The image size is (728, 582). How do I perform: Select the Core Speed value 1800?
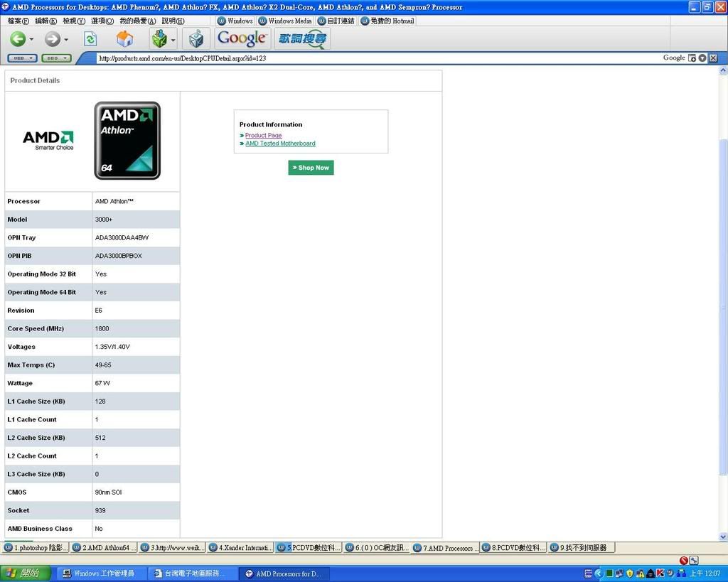(102, 328)
